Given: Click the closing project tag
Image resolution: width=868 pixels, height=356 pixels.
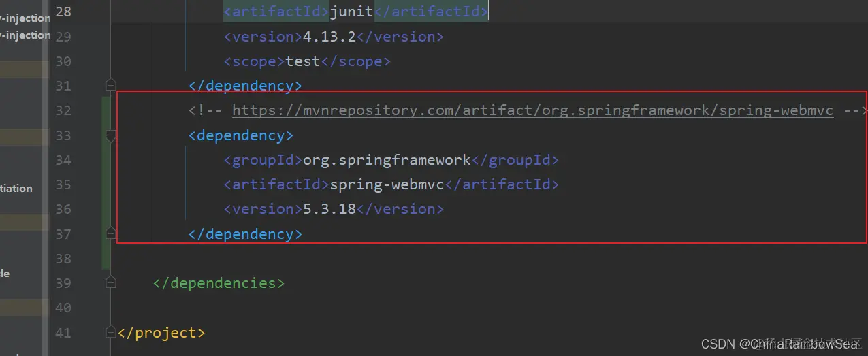Looking at the screenshot, I should (161, 332).
